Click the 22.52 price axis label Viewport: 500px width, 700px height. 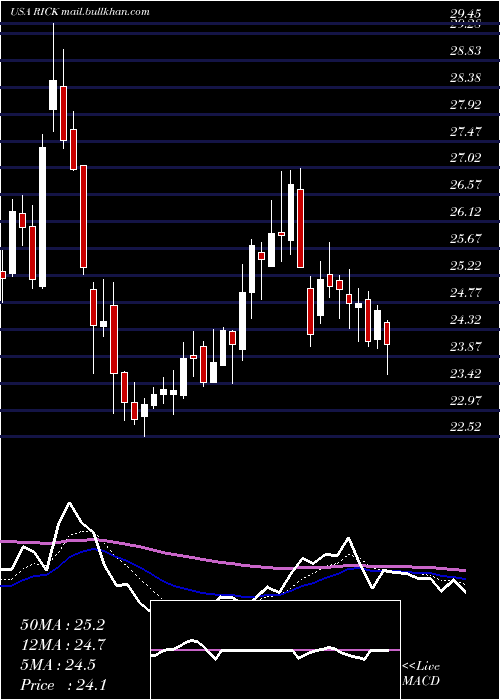pos(466,427)
